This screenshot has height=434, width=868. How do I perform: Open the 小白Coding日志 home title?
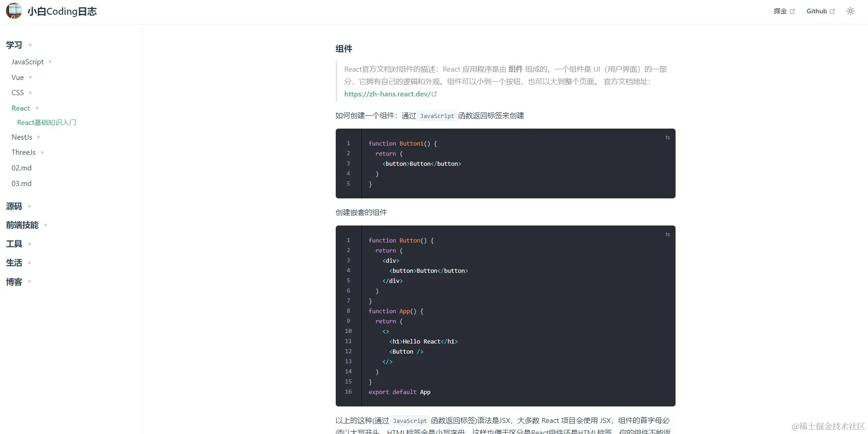[x=62, y=11]
